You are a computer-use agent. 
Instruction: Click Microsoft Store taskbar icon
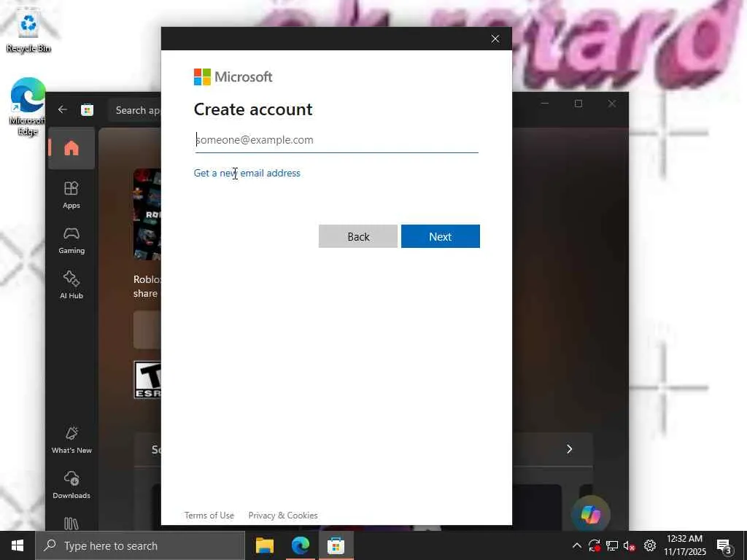336,545
